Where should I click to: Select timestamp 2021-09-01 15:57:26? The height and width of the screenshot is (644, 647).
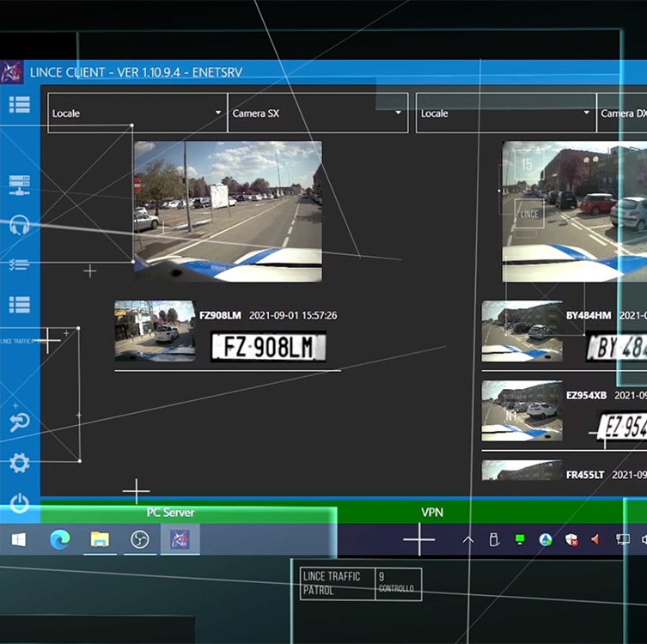click(x=293, y=315)
